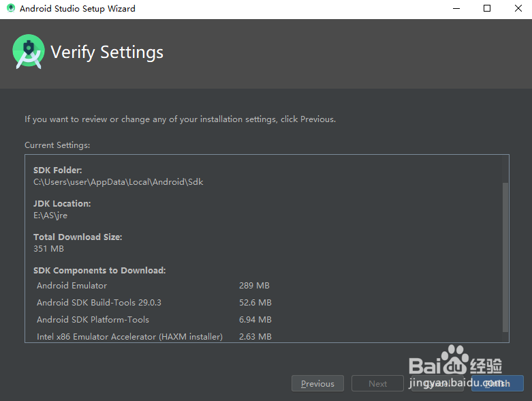Click the Current Settings label

coord(57,145)
